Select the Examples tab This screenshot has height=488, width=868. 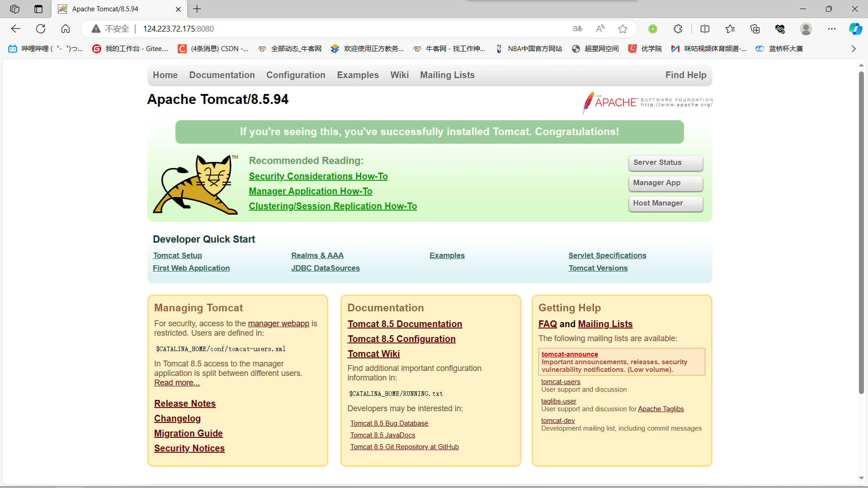358,75
